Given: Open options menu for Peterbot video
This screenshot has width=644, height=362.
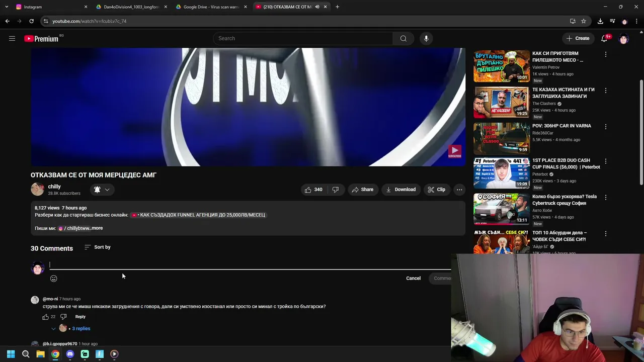Looking at the screenshot, I should 606,161.
